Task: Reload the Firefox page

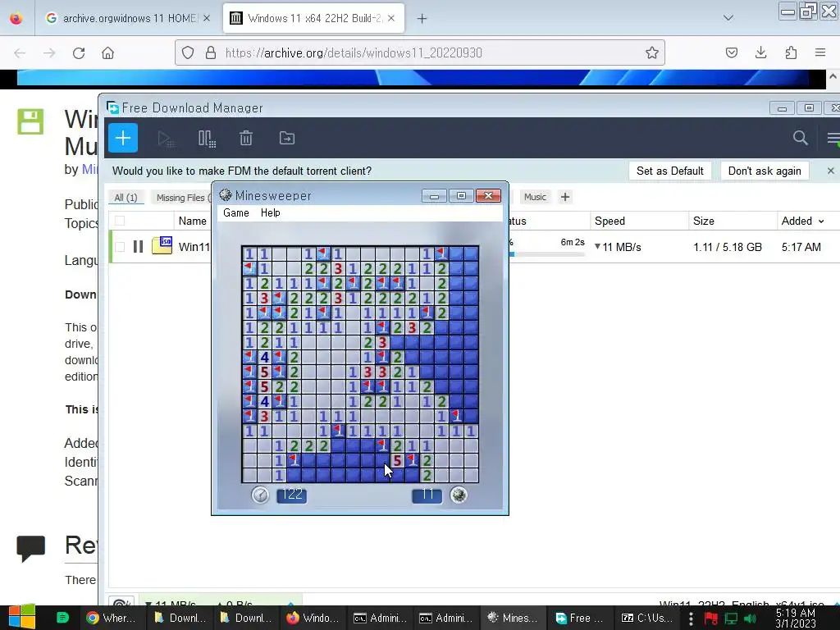Action: tap(79, 52)
